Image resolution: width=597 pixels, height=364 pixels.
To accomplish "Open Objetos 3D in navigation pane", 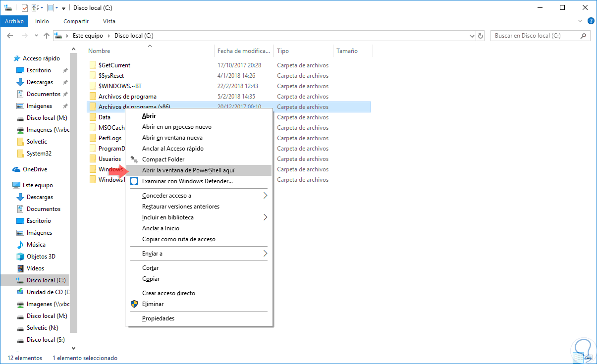I will tap(41, 257).
